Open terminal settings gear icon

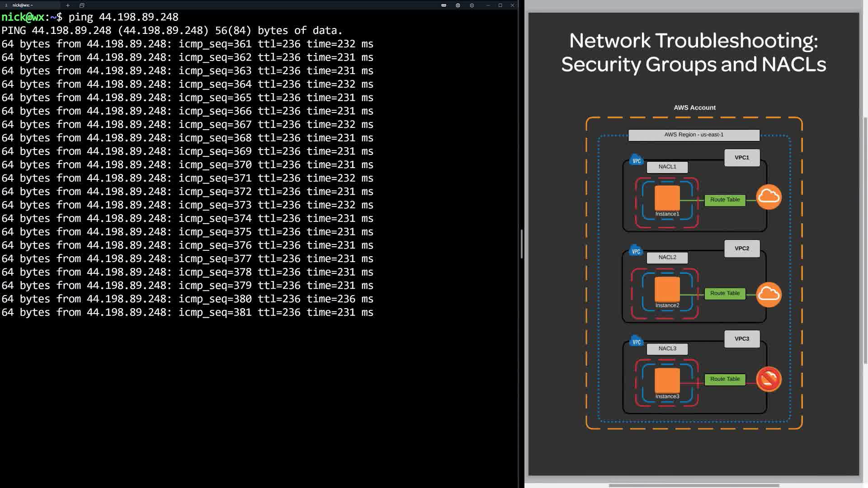point(472,5)
